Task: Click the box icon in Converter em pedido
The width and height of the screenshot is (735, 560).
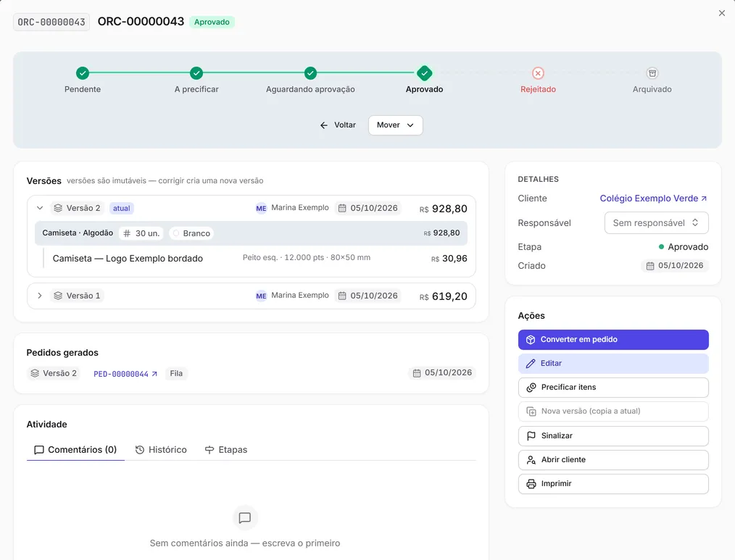Action: (x=531, y=340)
